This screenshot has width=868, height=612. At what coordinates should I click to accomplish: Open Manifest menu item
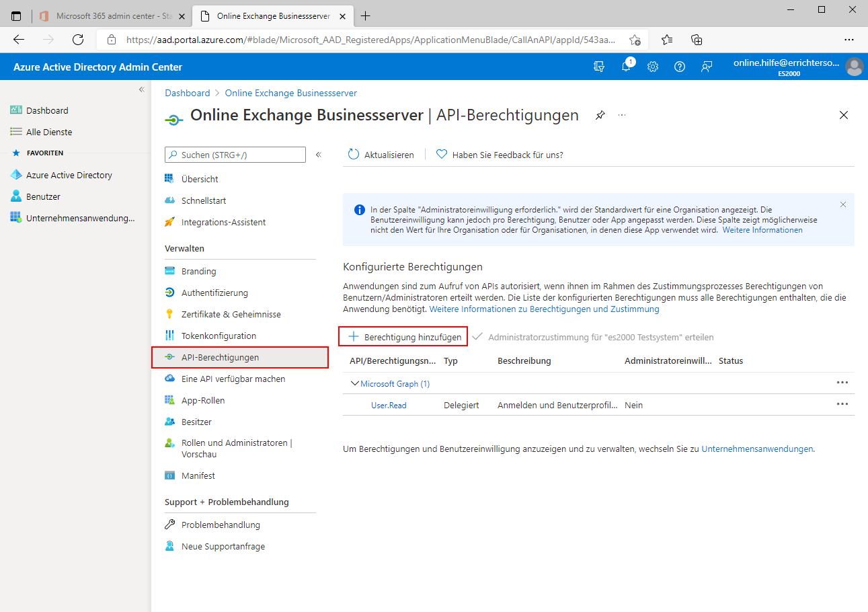click(x=198, y=475)
